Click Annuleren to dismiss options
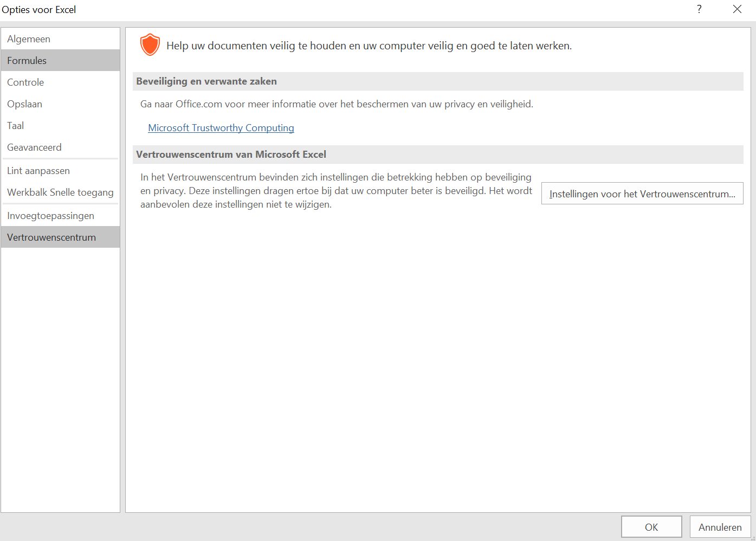756x541 pixels. (720, 527)
